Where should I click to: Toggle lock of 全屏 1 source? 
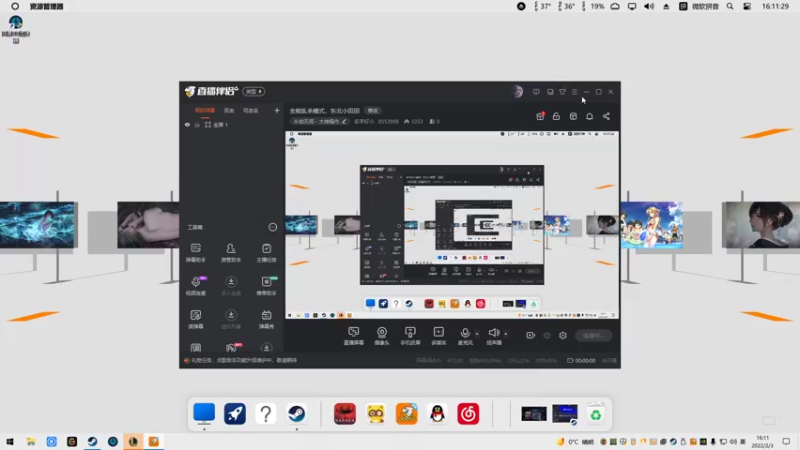197,124
